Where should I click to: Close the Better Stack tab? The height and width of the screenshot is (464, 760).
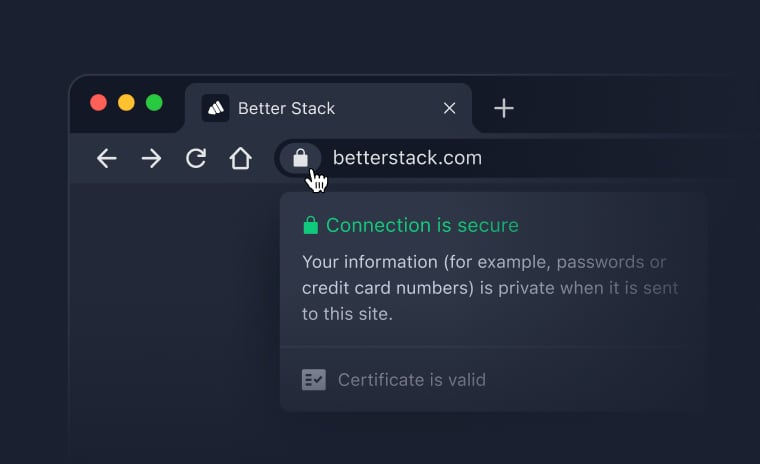tap(449, 108)
